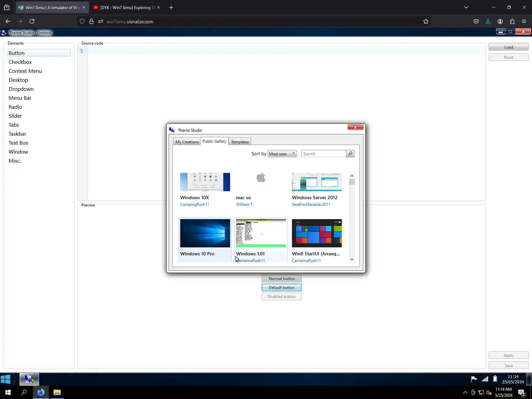Image resolution: width=532 pixels, height=399 pixels.
Task: Bookmark this page with the star icon
Action: (426, 22)
